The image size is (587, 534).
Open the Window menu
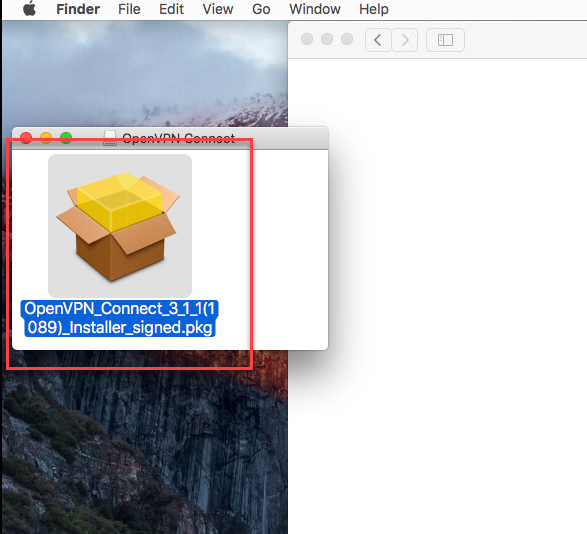pyautogui.click(x=315, y=9)
